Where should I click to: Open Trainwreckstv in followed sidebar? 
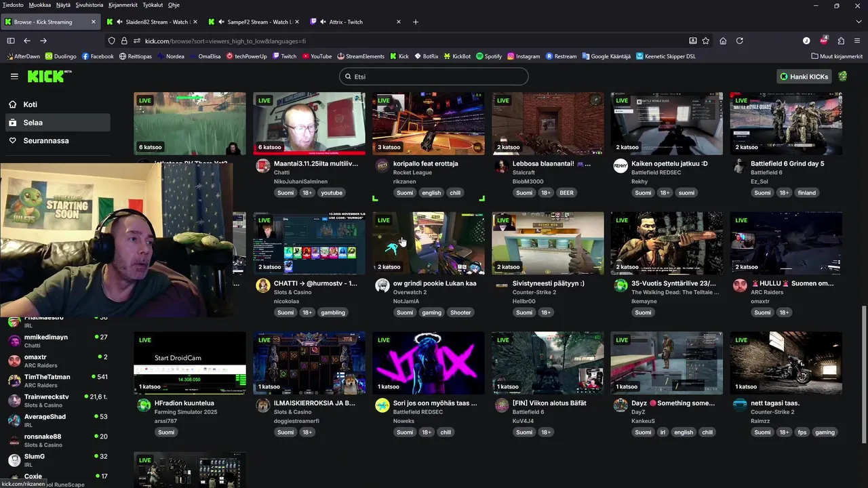click(58, 401)
